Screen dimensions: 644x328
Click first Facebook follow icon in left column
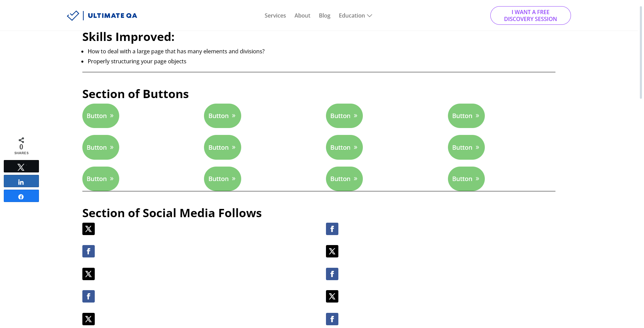point(89,251)
